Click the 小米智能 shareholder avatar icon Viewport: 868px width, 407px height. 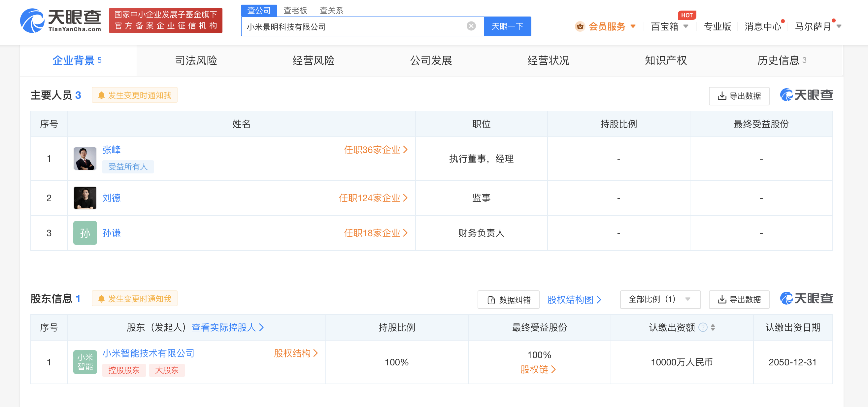[85, 362]
